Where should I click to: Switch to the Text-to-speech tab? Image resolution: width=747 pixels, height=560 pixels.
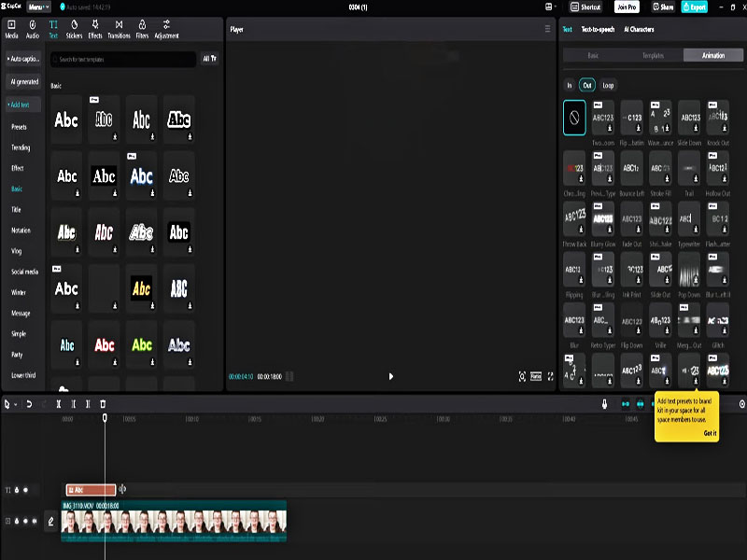tap(598, 29)
